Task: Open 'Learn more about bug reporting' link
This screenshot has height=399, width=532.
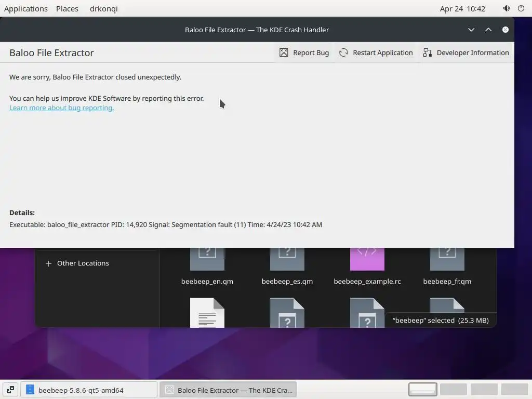Action: (x=62, y=108)
